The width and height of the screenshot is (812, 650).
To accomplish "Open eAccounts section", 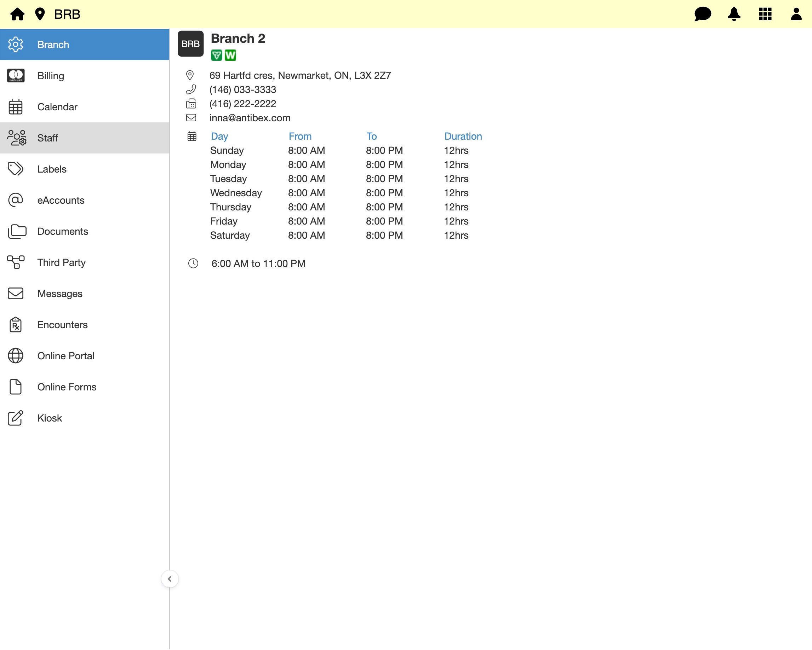I will point(61,200).
